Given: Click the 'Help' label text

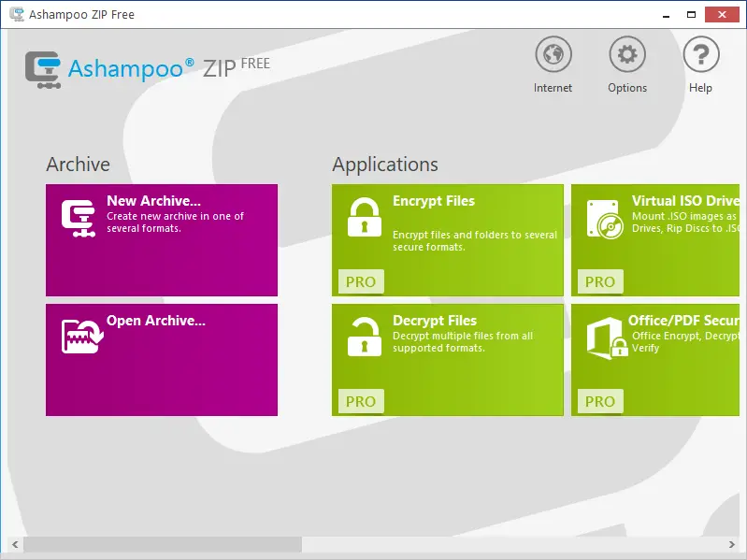Looking at the screenshot, I should point(700,88).
